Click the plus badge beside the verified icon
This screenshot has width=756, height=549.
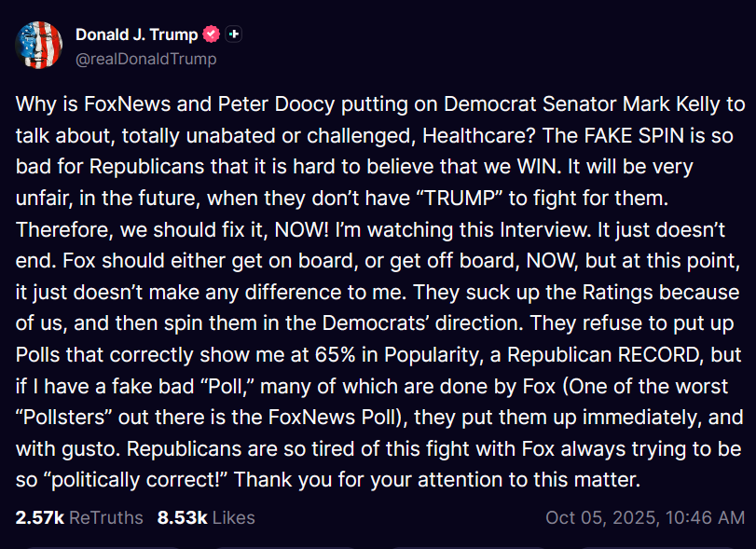234,34
